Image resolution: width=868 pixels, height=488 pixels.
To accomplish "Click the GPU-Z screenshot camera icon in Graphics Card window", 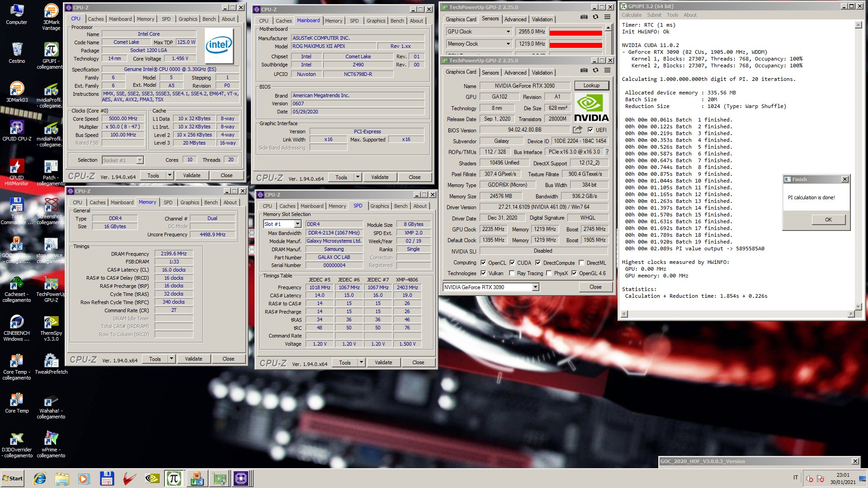I will coord(584,70).
